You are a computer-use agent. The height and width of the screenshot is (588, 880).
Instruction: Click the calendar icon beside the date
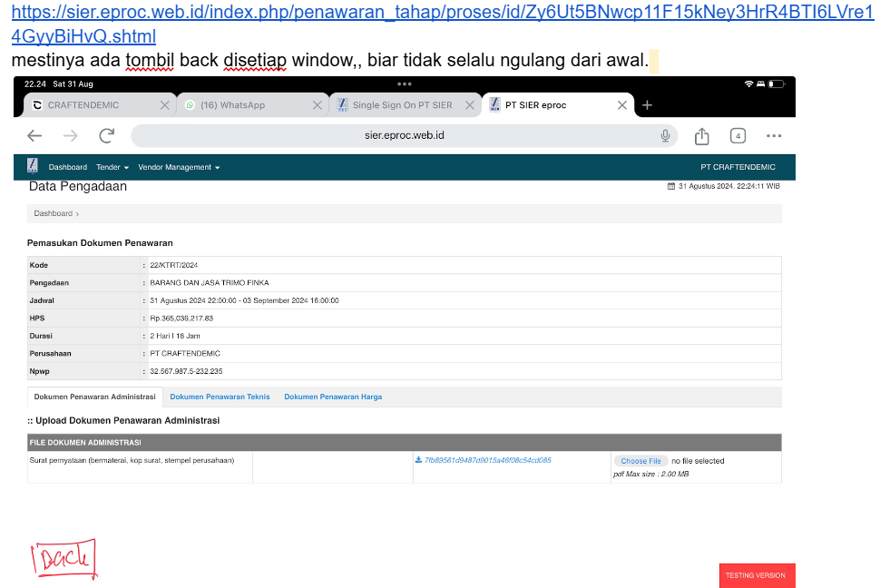coord(670,186)
